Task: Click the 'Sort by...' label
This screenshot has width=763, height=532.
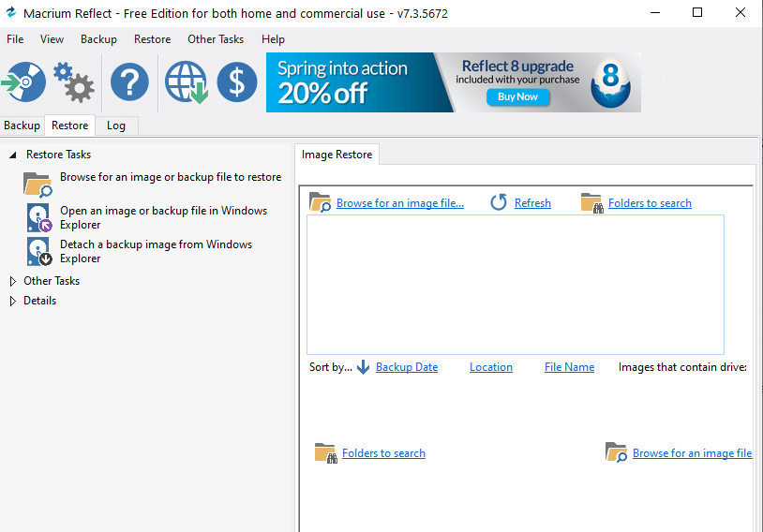Action: [x=330, y=367]
